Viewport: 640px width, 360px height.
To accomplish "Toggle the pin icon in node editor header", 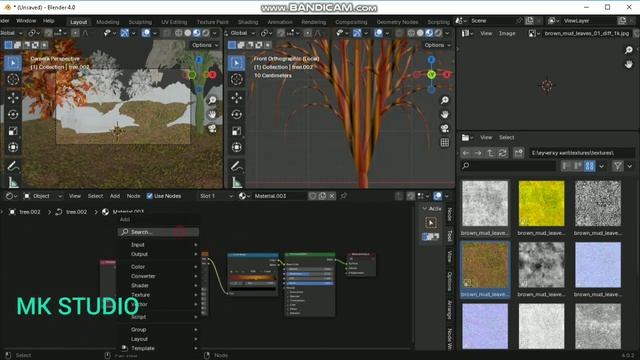I will click(344, 196).
